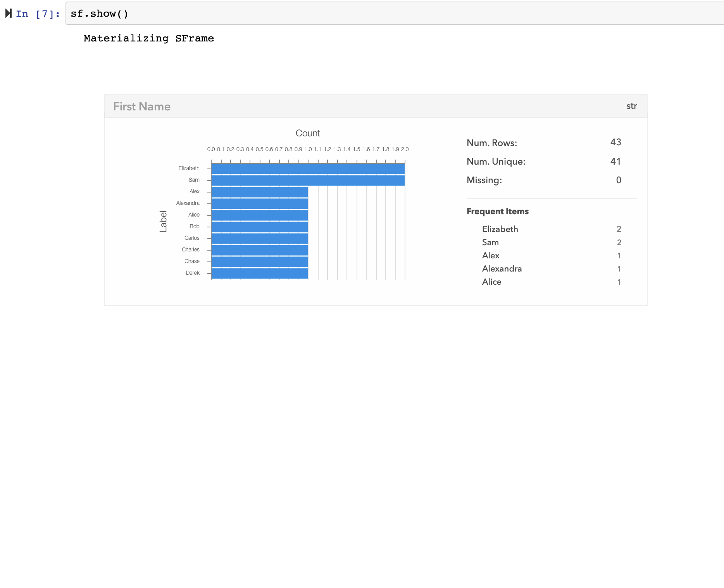Viewport: 724px width, 588px height.
Task: Click the 'Missing' value 0
Action: point(618,180)
